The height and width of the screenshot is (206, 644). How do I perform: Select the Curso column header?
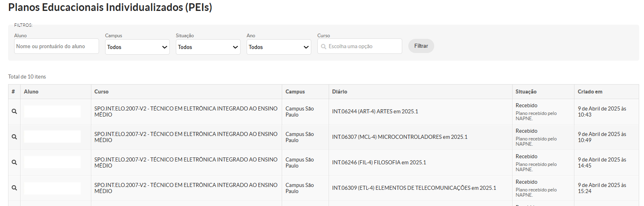tap(101, 92)
